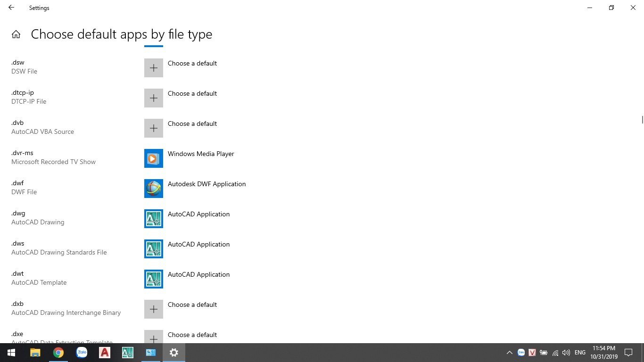644x362 pixels.
Task: Go to the Settings home page icon
Action: (x=16, y=34)
